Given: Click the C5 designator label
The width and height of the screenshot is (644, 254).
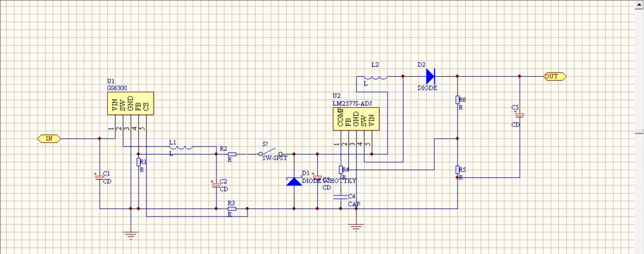Looking at the screenshot, I should [x=515, y=107].
